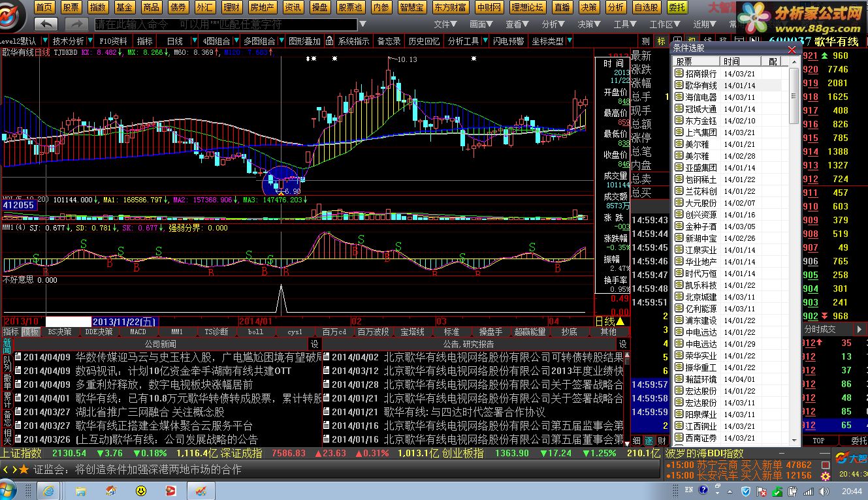Click the stock software taskbar icon
Screen dimensions: 868x500
tap(201, 490)
